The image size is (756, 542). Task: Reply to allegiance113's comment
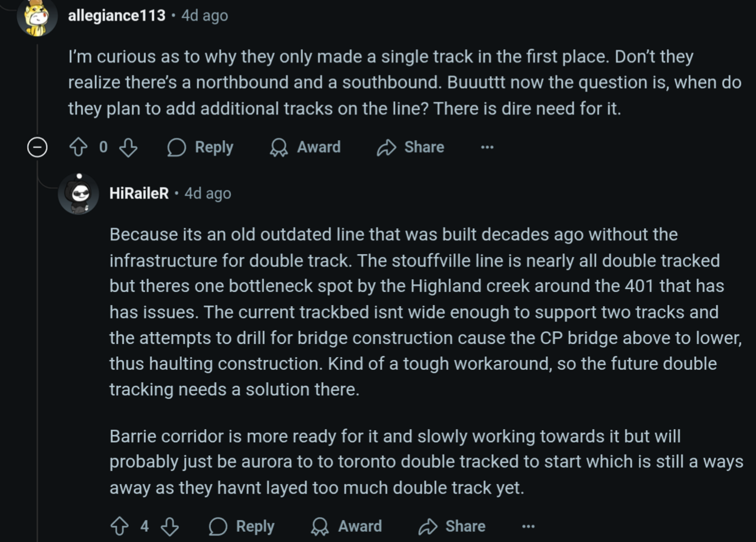point(199,147)
